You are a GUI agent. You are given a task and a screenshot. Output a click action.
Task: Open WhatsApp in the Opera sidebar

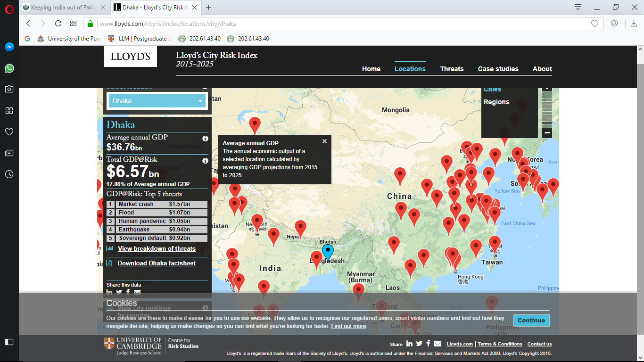[x=9, y=68]
